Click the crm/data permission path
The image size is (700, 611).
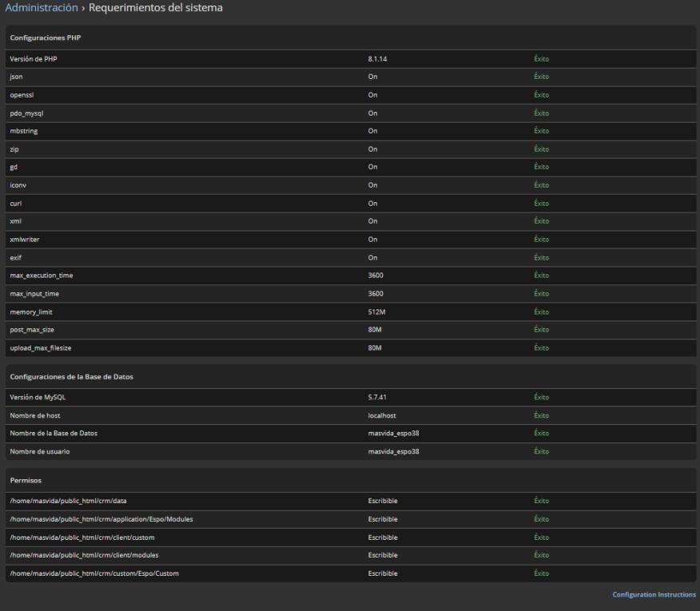[x=68, y=501]
